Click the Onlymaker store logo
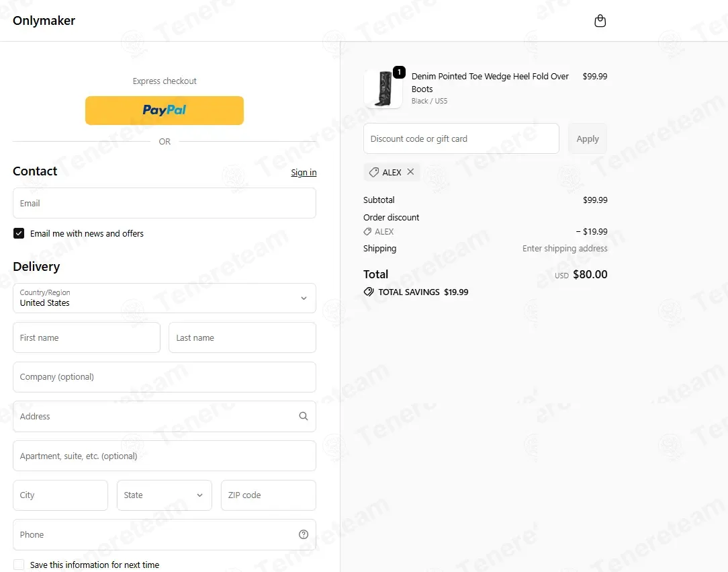This screenshot has height=572, width=728. click(x=44, y=20)
